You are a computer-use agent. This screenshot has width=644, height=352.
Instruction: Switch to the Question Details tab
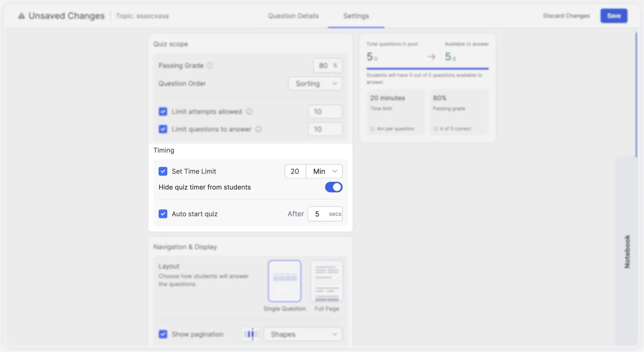[293, 16]
